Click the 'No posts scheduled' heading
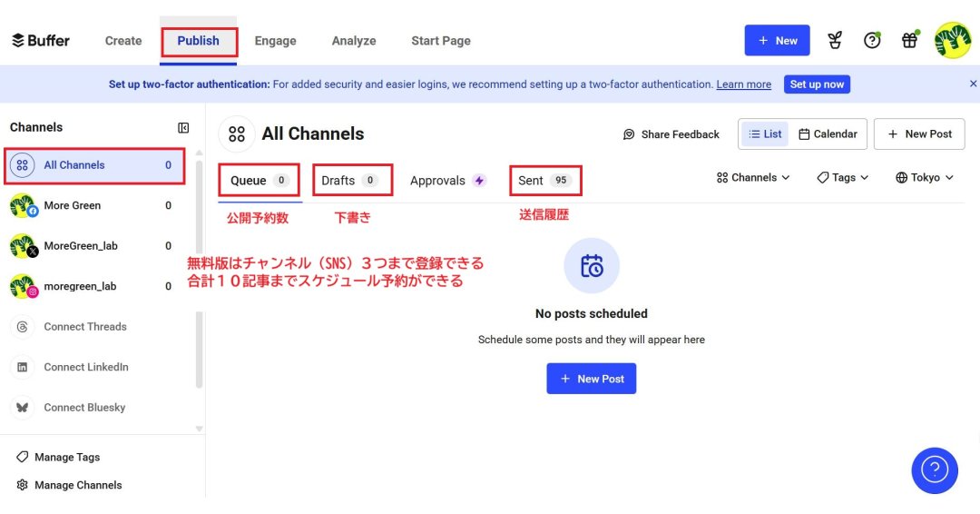Viewport: 980px width, 514px height. [592, 314]
